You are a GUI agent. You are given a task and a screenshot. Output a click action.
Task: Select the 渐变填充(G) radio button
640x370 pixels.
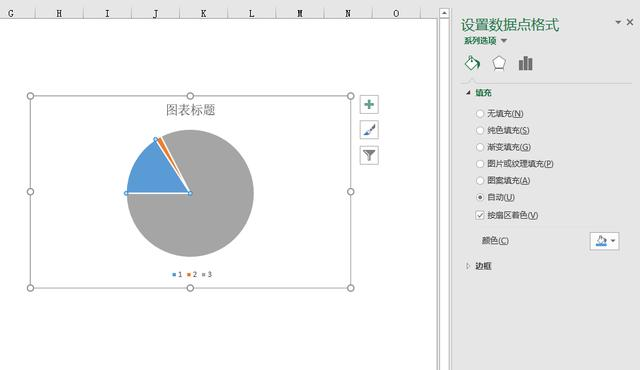coord(480,147)
